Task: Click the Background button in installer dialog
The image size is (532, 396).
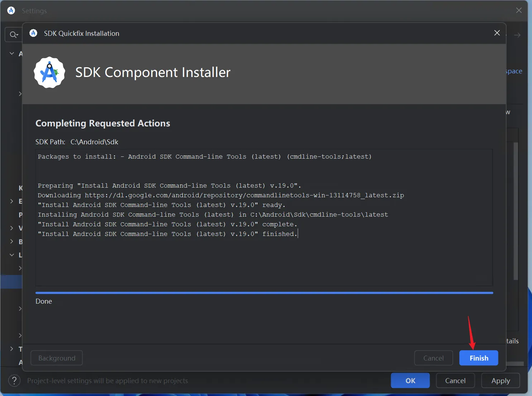Action: pyautogui.click(x=57, y=358)
